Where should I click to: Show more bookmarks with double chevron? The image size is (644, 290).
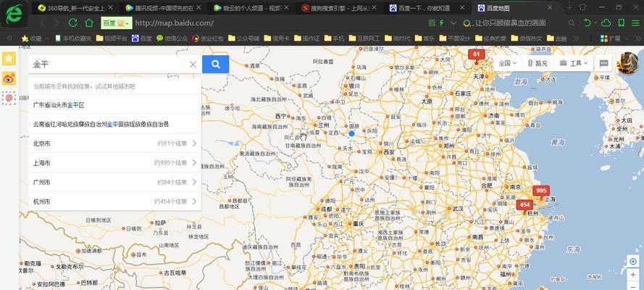576,38
